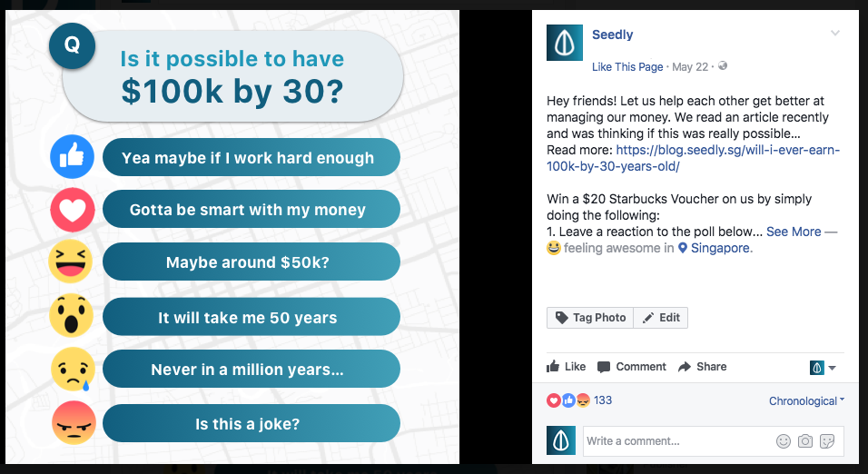Click in the Write a comment field

(678, 441)
